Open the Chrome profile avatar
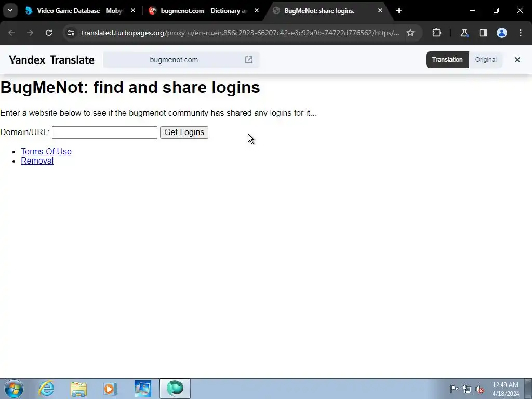Viewport: 532px width, 399px height. (x=502, y=33)
